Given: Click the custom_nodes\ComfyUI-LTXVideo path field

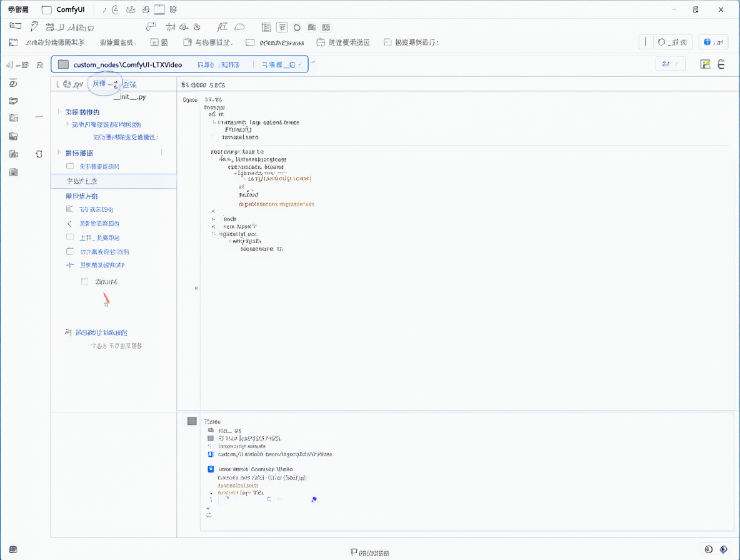Looking at the screenshot, I should [x=179, y=64].
